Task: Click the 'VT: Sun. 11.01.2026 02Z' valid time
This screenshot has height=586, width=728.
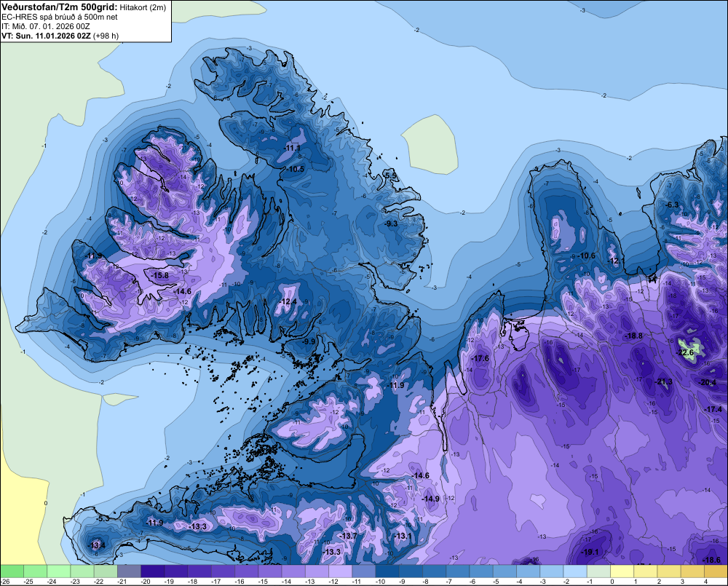Action: tap(46, 36)
